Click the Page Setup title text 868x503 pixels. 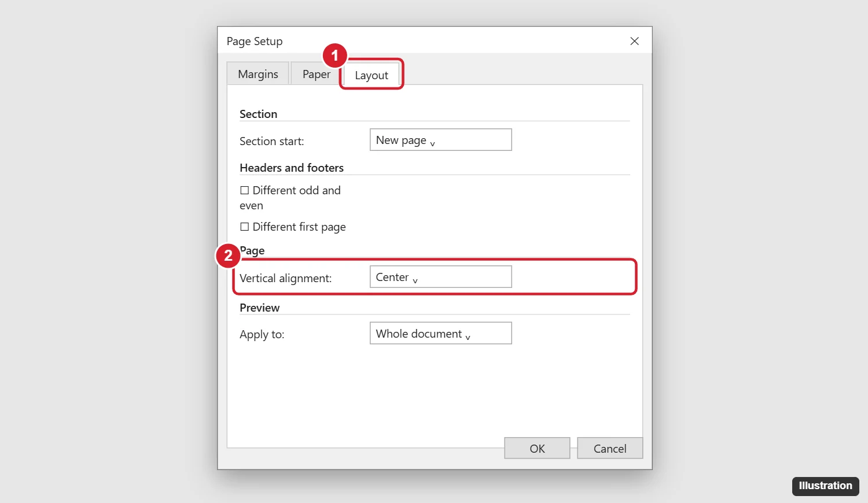[255, 41]
